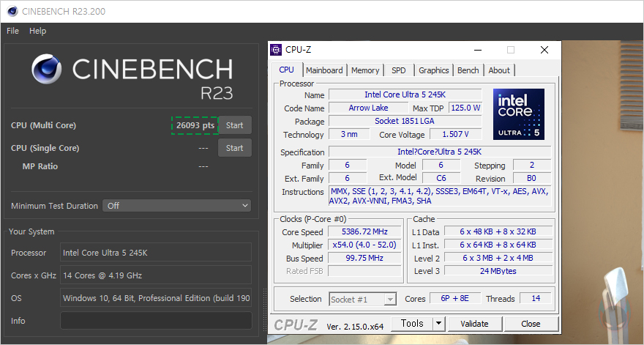This screenshot has height=345, width=644.
Task: Switch to the Mainboard tab
Action: pyautogui.click(x=324, y=70)
